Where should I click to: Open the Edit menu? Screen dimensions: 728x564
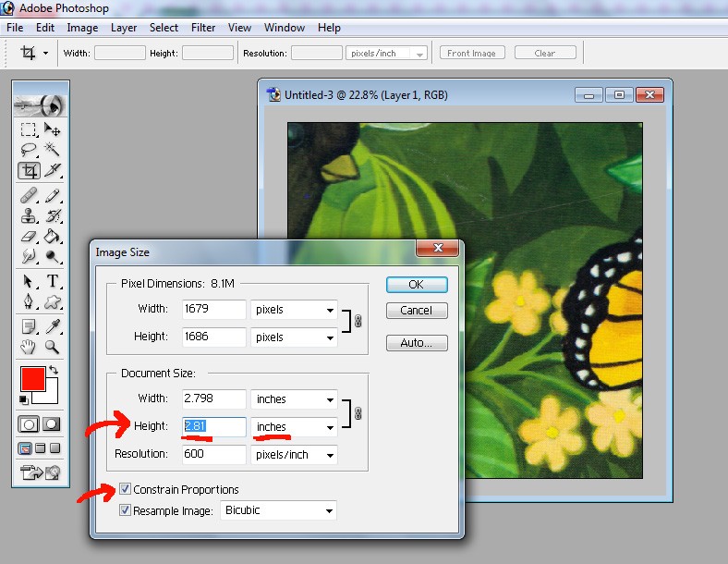45,28
